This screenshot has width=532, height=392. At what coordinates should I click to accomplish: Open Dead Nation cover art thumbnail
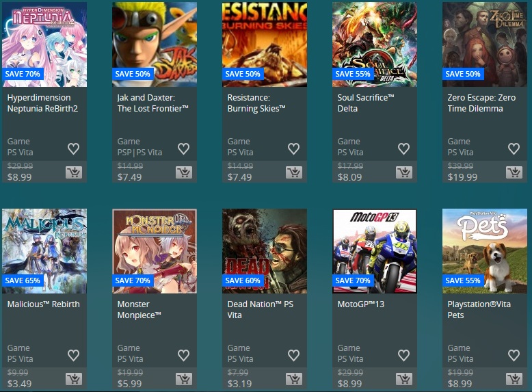click(265, 251)
